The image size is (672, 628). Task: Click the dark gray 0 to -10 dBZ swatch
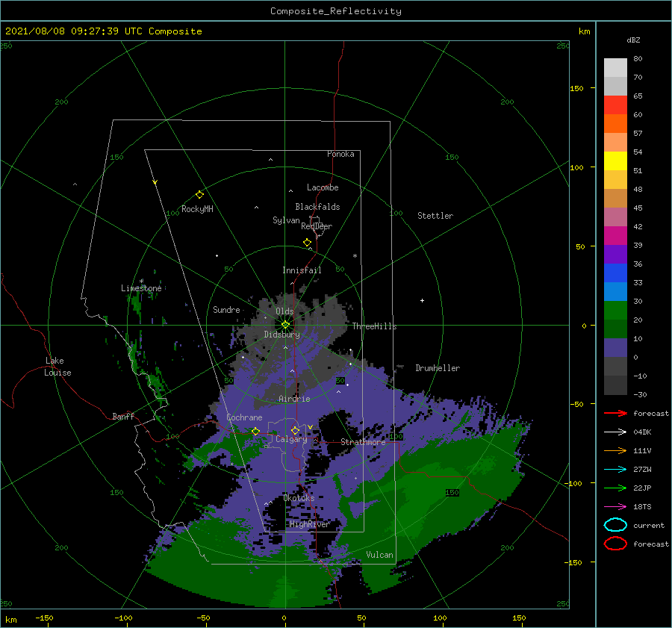coord(615,366)
